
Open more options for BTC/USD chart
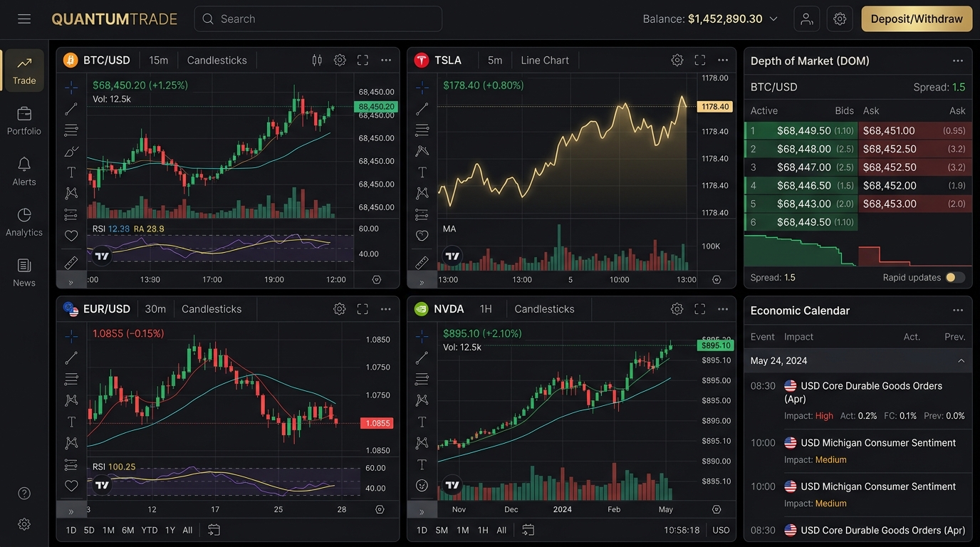pyautogui.click(x=386, y=61)
